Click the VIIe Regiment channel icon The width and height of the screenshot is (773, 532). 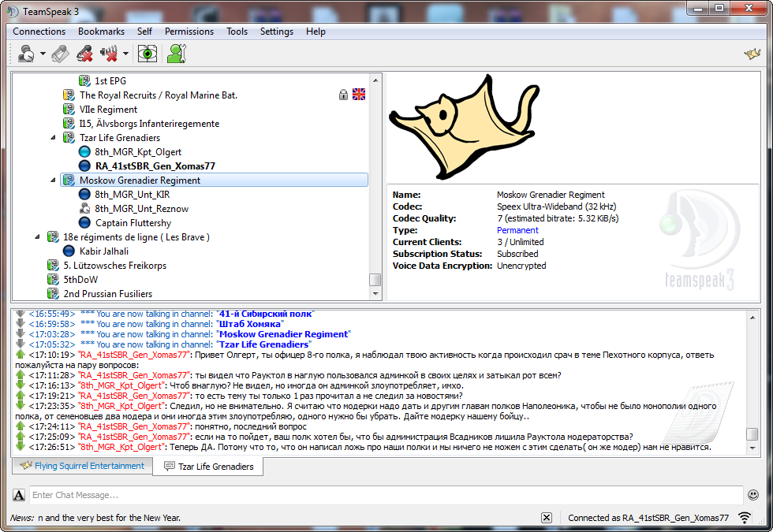pyautogui.click(x=69, y=110)
